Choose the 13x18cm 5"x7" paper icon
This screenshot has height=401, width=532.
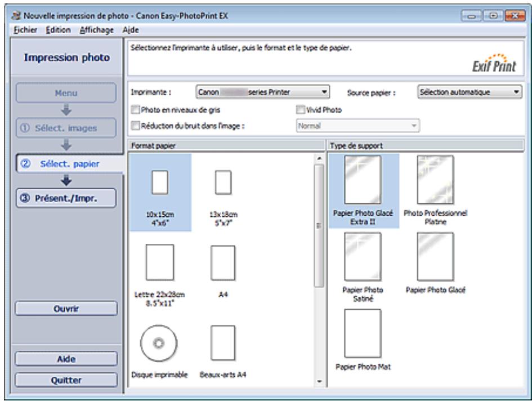[x=223, y=182]
